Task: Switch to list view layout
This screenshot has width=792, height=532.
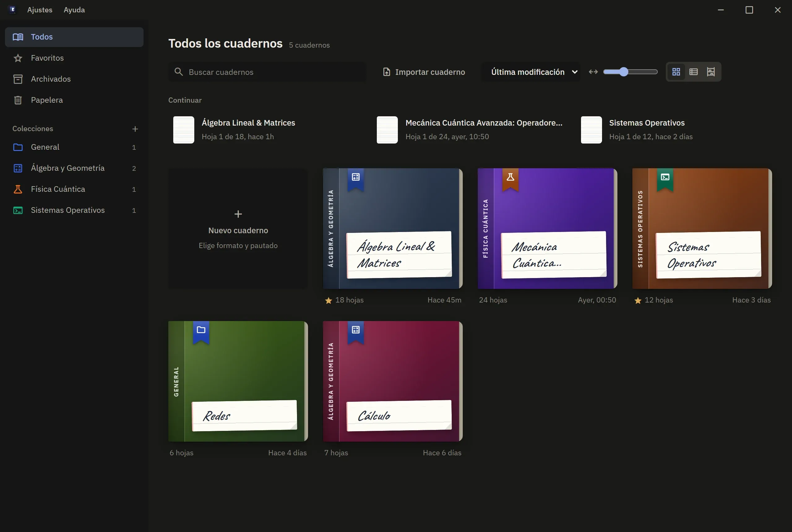Action: pyautogui.click(x=693, y=72)
